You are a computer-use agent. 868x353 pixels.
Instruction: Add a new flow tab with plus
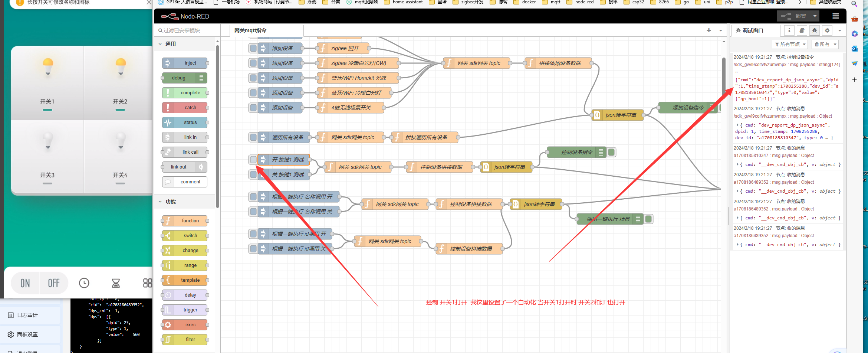(709, 30)
